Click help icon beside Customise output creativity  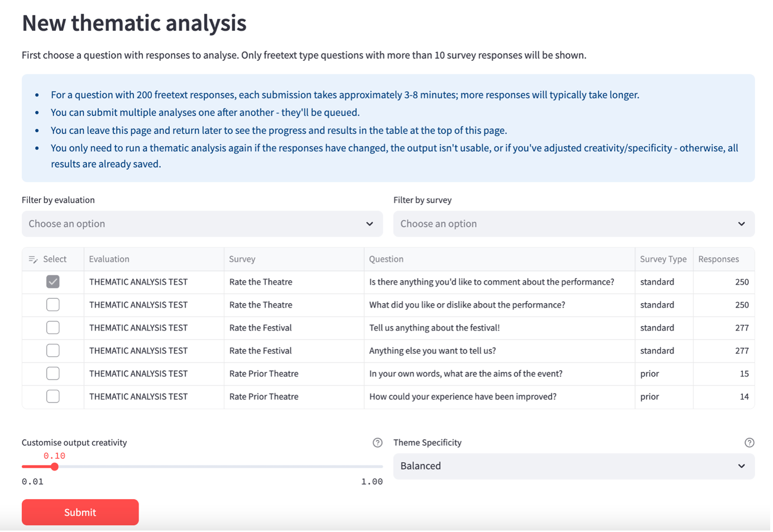pyautogui.click(x=378, y=443)
